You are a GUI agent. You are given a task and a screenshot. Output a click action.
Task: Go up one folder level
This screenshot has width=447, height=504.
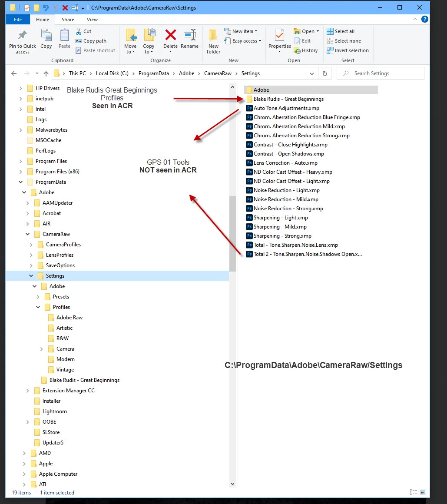point(46,73)
